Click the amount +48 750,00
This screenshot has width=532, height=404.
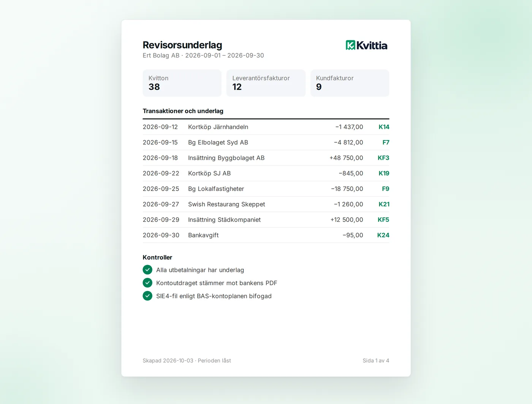point(346,158)
